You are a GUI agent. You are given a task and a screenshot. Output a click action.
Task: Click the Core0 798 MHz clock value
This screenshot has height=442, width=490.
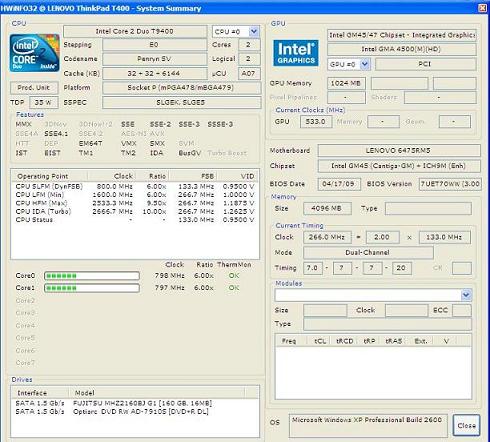point(169,276)
